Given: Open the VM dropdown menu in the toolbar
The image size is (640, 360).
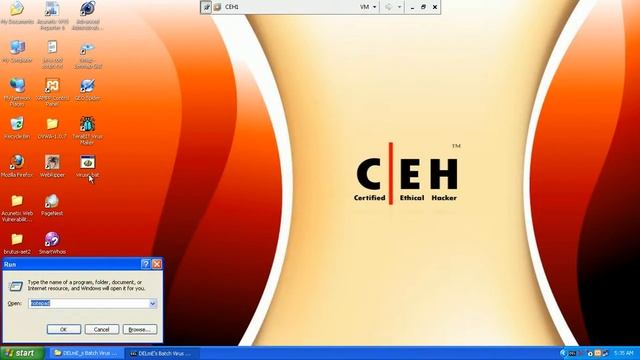Looking at the screenshot, I should point(368,7).
